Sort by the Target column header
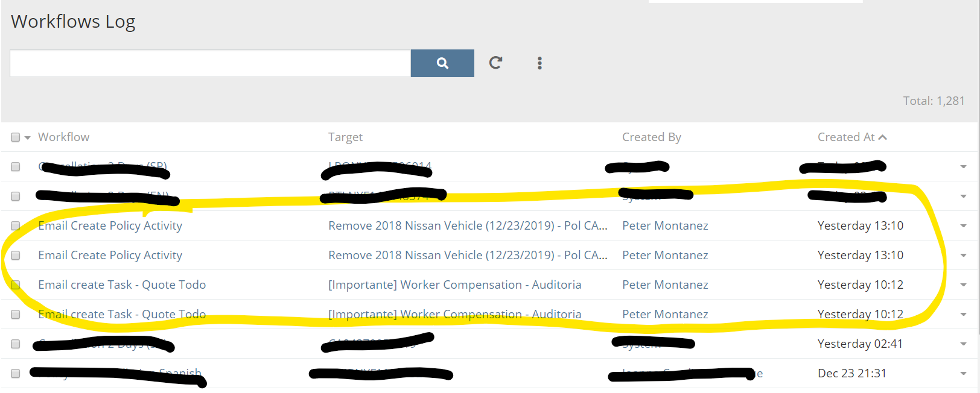 [345, 137]
